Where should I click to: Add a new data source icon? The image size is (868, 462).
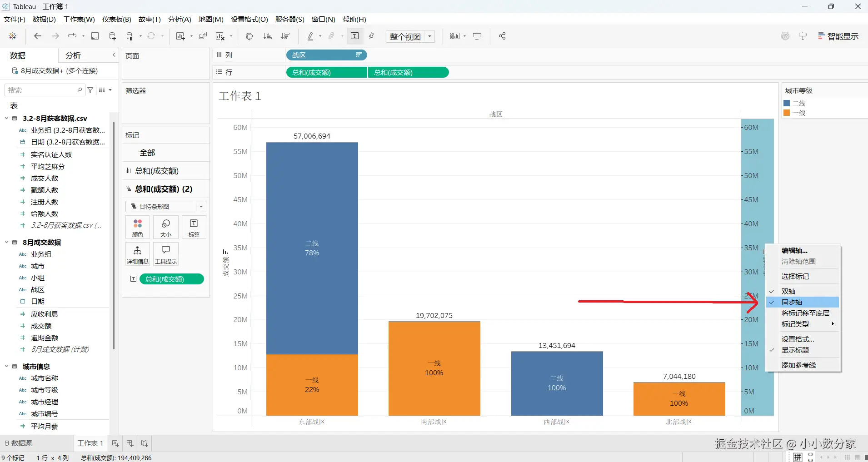click(x=113, y=36)
